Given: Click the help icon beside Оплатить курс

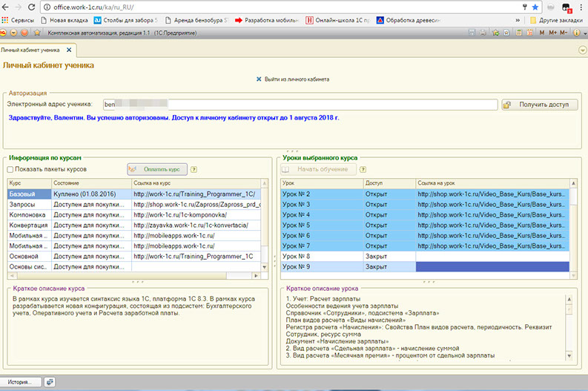Looking at the screenshot, I should pos(194,169).
